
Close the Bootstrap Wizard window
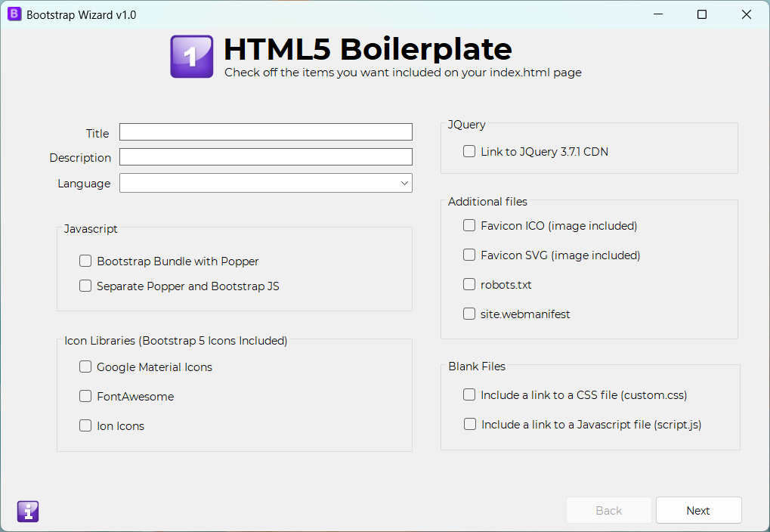tap(747, 14)
